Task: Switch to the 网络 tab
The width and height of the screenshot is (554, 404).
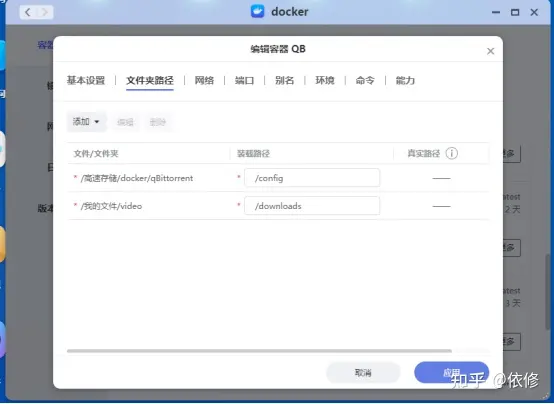Action: (x=204, y=81)
